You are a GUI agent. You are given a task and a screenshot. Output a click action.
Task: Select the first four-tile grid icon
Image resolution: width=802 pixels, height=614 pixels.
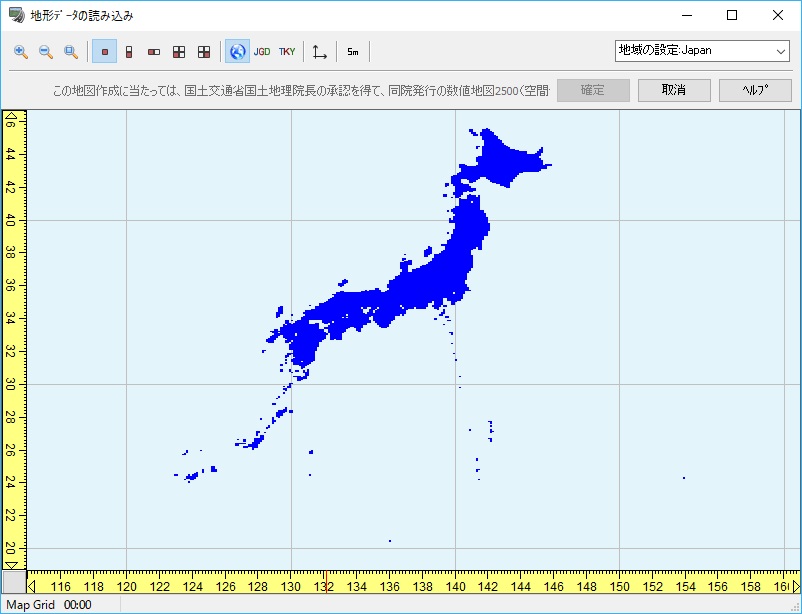pos(179,51)
